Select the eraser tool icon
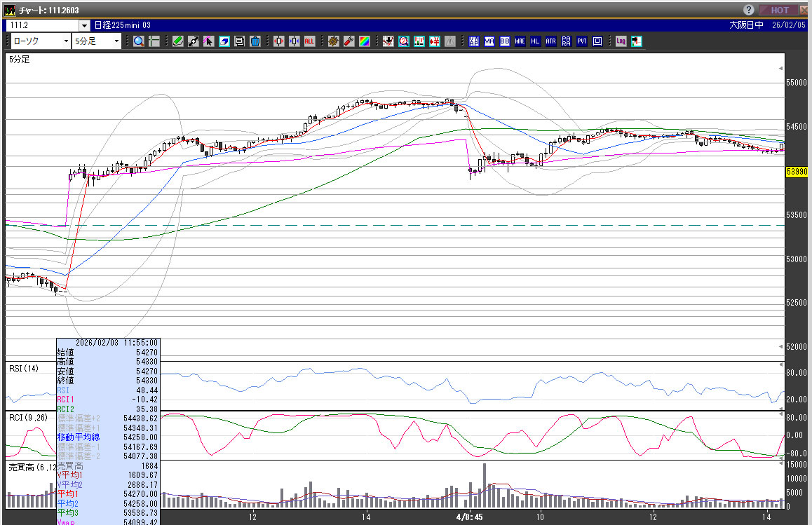This screenshot has height=525, width=812. 224,41
